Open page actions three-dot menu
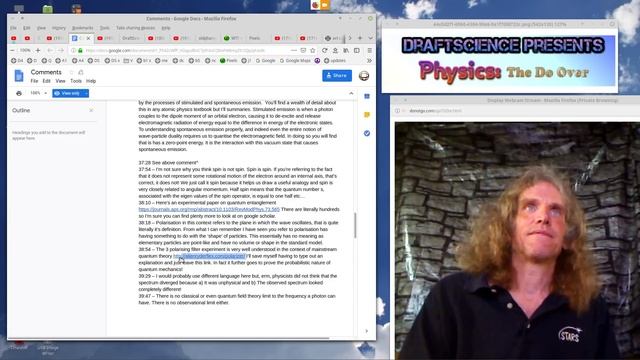The height and width of the screenshot is (360, 640). tap(294, 50)
